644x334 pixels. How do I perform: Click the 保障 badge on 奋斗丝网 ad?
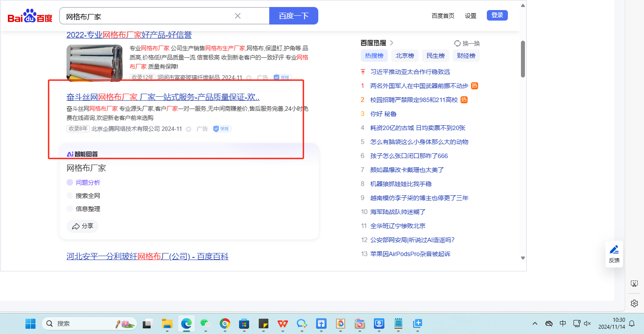coord(222,129)
